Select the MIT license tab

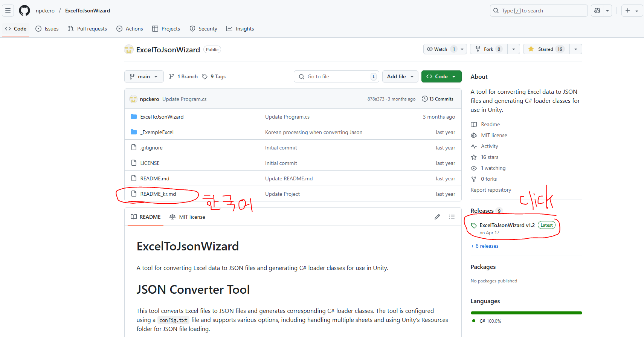pyautogui.click(x=187, y=217)
